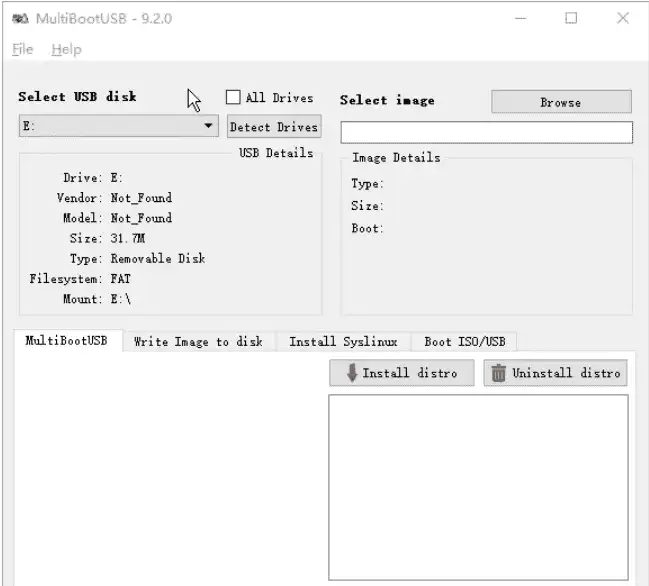Click the Image Details Size label
Screen dimensions: 649x586
pos(368,206)
